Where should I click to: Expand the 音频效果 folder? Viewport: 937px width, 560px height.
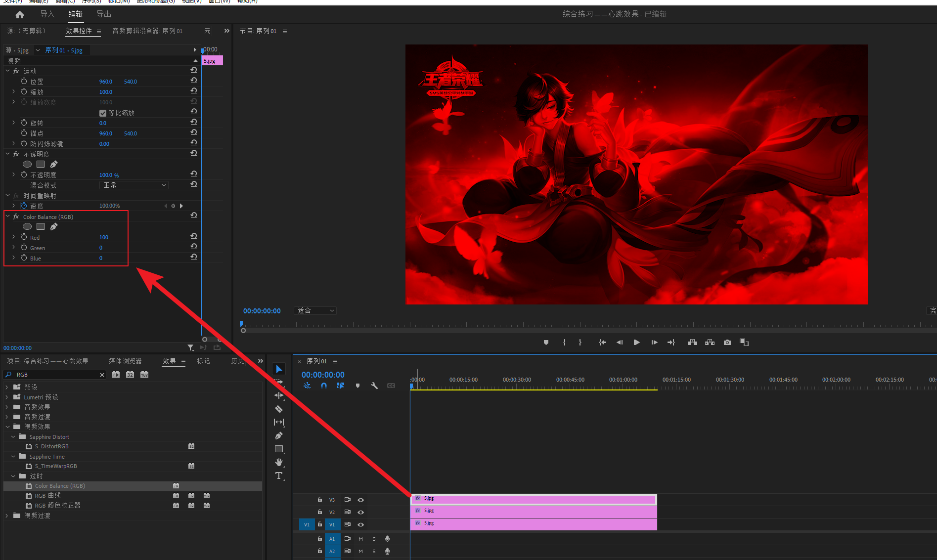coord(7,407)
